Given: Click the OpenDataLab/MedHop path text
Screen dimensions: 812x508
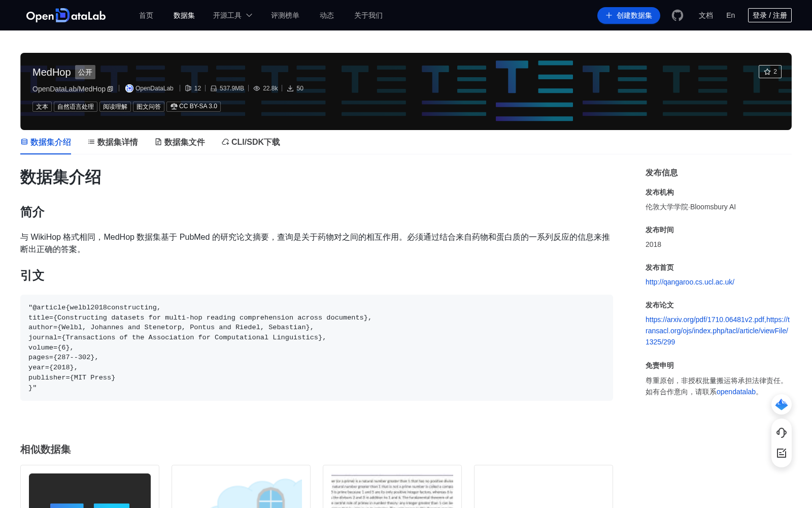Looking at the screenshot, I should point(69,89).
